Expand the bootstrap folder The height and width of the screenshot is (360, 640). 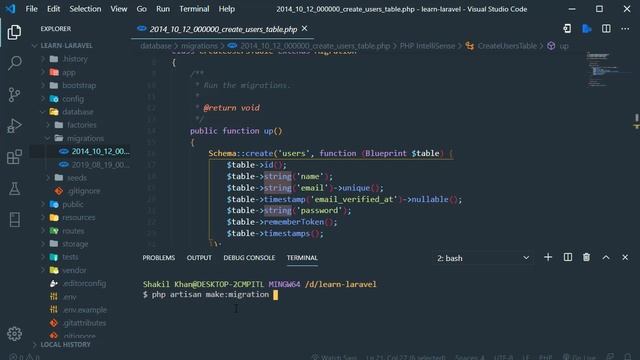point(79,85)
